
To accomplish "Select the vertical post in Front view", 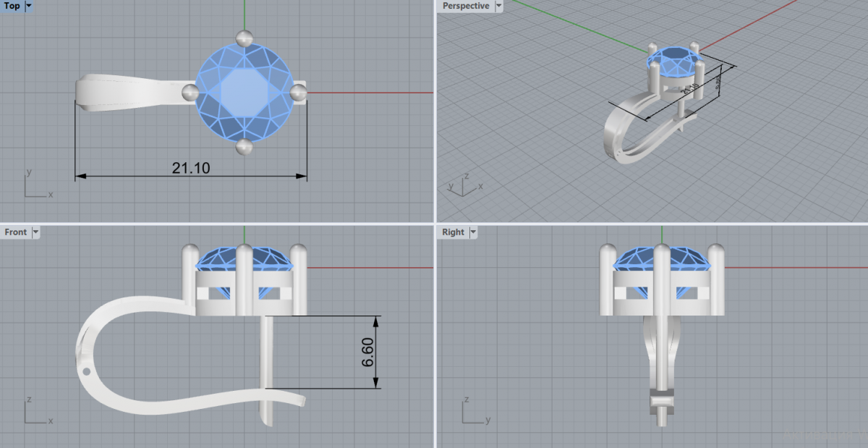I will pyautogui.click(x=266, y=369).
